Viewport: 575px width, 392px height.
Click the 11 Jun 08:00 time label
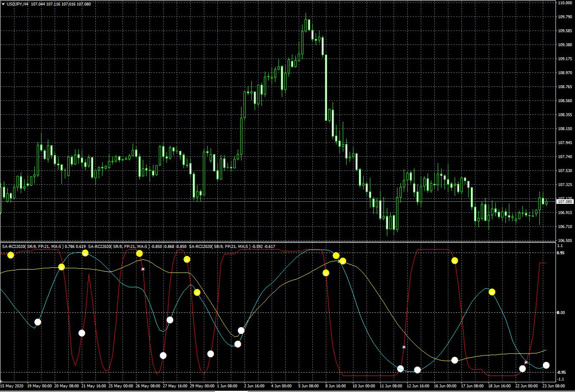coord(391,386)
